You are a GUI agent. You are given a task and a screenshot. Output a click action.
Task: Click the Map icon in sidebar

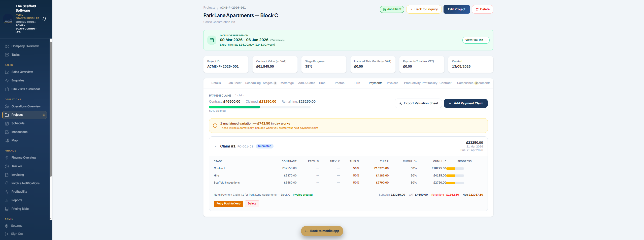[x=7, y=140]
